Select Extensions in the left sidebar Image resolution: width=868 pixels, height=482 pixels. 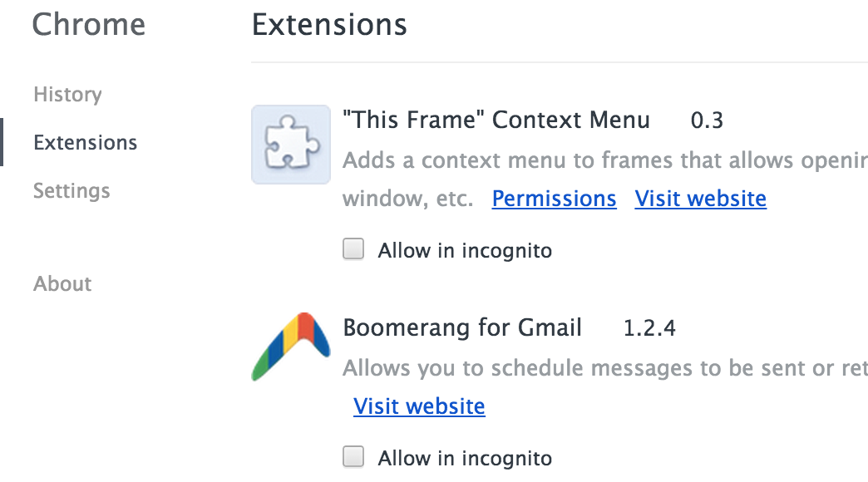(86, 142)
